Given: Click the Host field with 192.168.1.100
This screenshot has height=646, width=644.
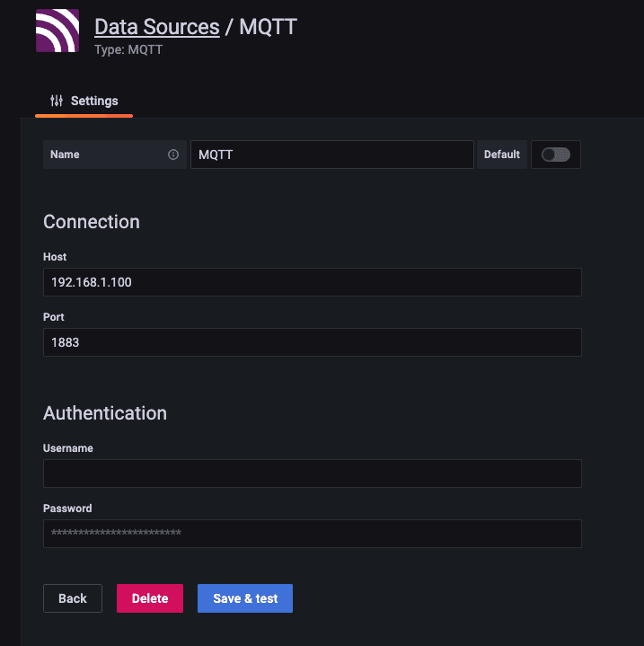Looking at the screenshot, I should tap(312, 282).
